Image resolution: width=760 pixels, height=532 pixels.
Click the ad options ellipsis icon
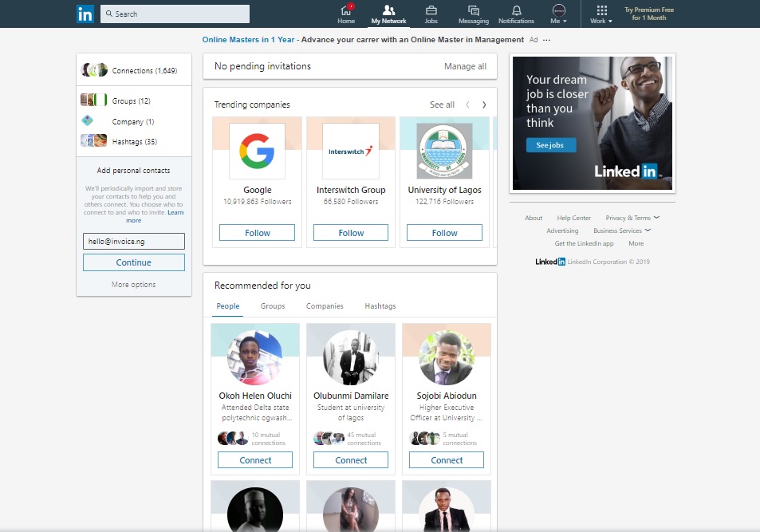pyautogui.click(x=547, y=40)
